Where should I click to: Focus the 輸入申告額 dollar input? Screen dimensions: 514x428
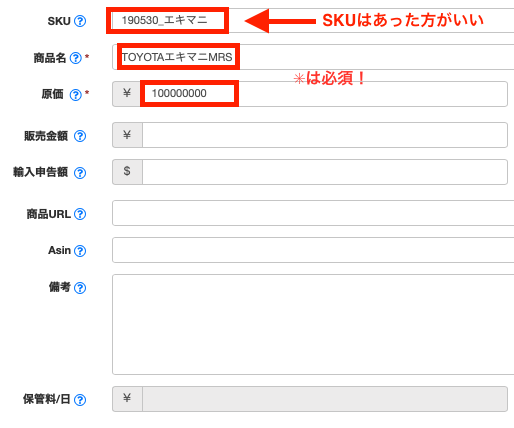(325, 172)
